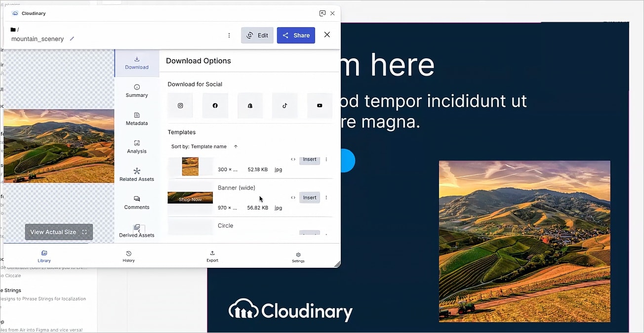Choose the TikTok social download icon
Image resolution: width=644 pixels, height=333 pixels.
click(x=285, y=106)
